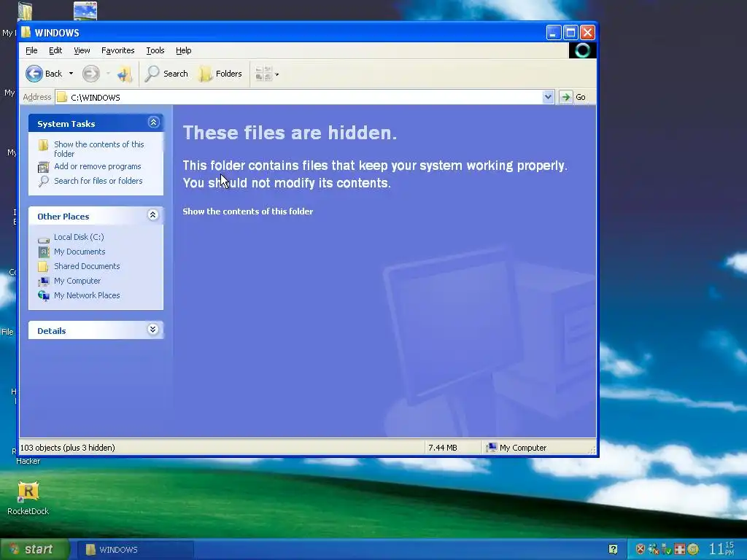Click the Views icon in toolbar
747x560 pixels.
click(263, 74)
